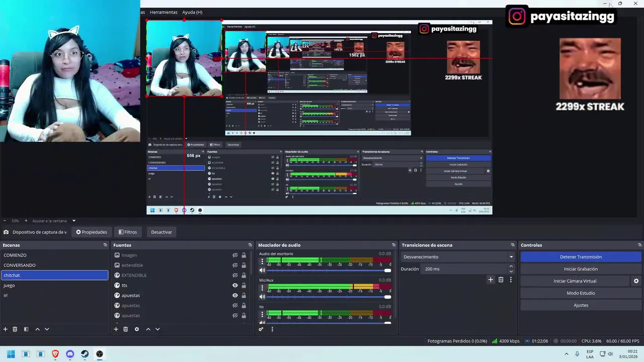Remove the scene transition with trash icon
Viewport: 644px width, 362px height.
coord(501,280)
